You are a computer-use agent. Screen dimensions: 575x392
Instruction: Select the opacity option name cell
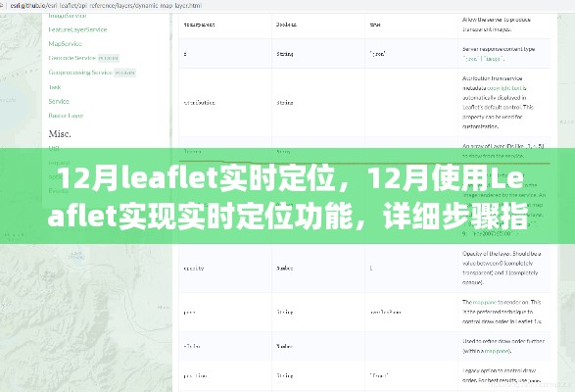194,269
